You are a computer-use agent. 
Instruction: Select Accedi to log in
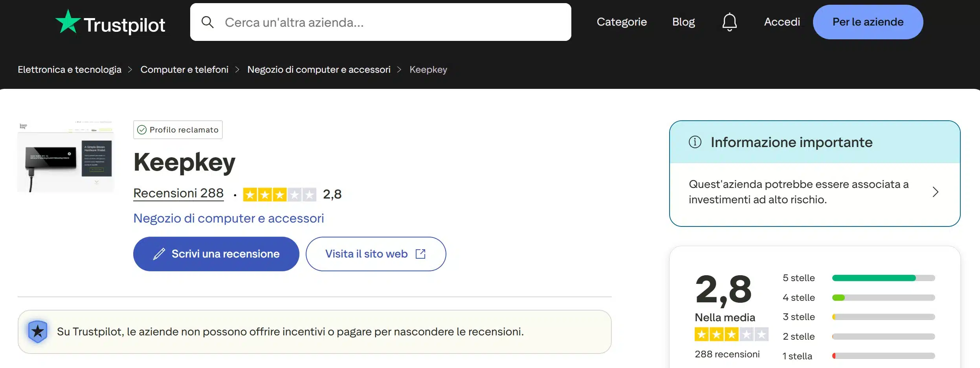point(782,22)
